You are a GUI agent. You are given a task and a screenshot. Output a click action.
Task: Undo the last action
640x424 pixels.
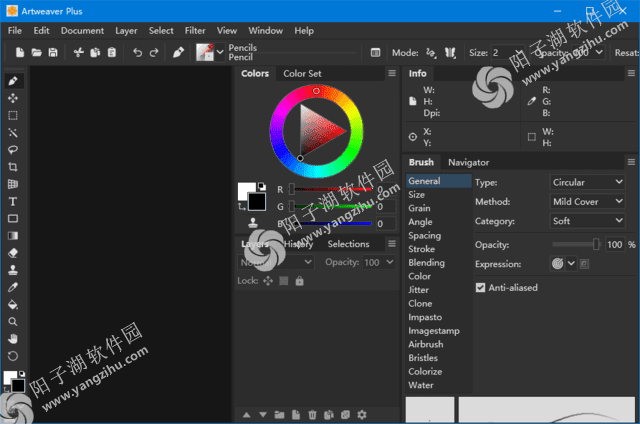138,53
